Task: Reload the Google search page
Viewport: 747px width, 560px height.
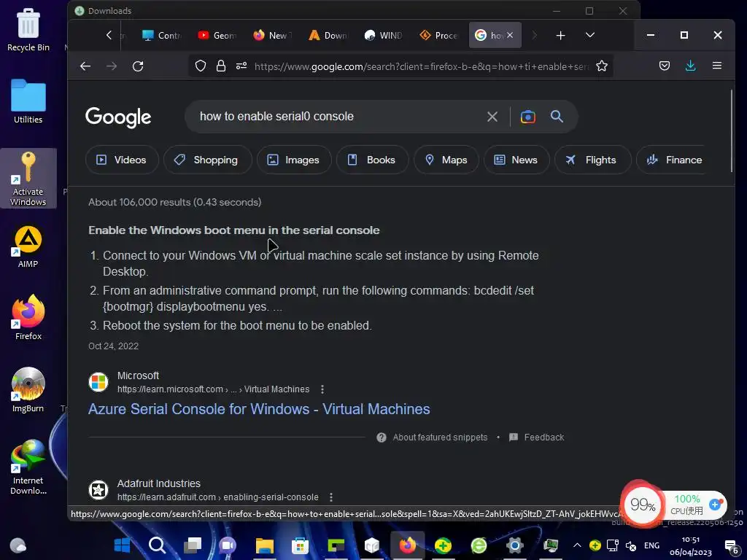Action: [x=138, y=66]
